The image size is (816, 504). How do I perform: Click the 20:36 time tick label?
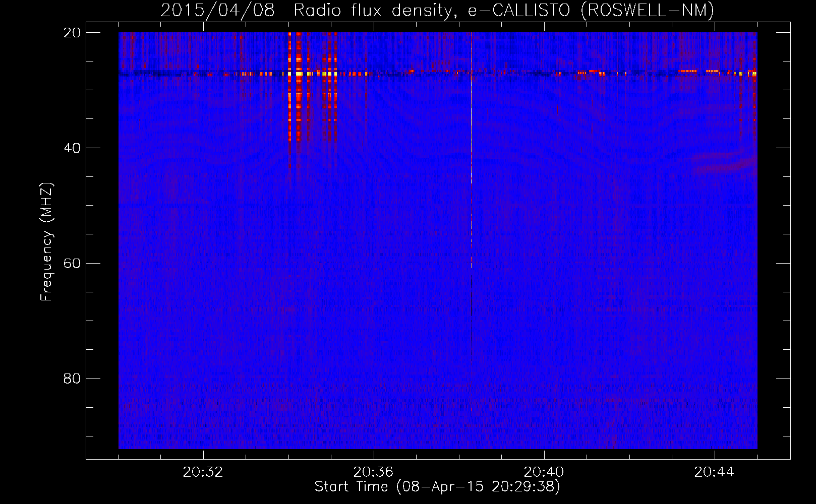point(373,472)
